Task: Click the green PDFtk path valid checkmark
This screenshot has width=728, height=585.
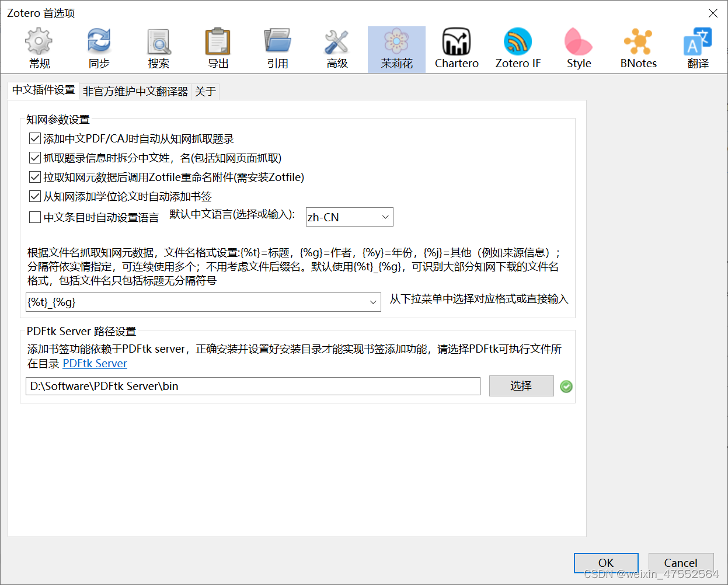Action: (566, 386)
